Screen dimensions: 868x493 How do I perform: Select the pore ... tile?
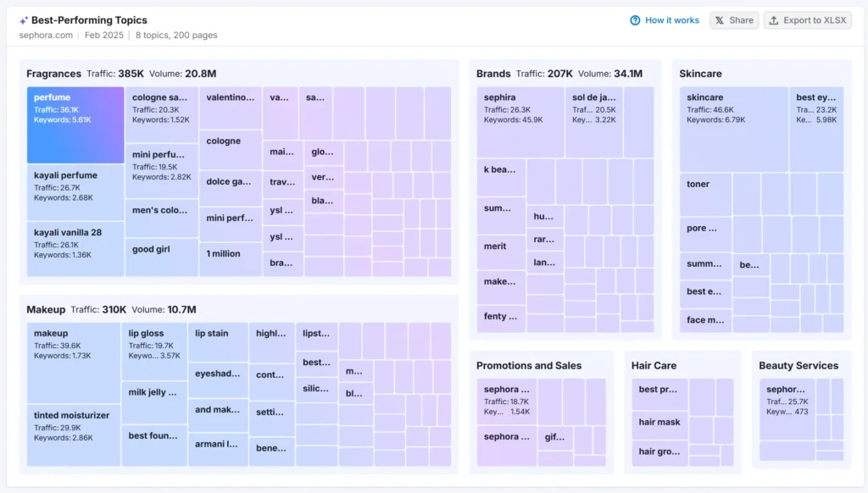pos(706,235)
